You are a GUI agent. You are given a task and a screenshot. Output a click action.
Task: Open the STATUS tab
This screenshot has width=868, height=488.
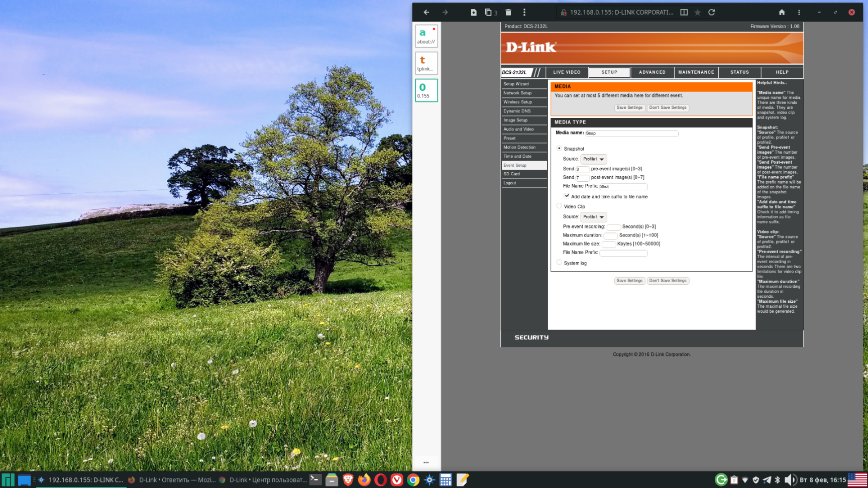739,72
